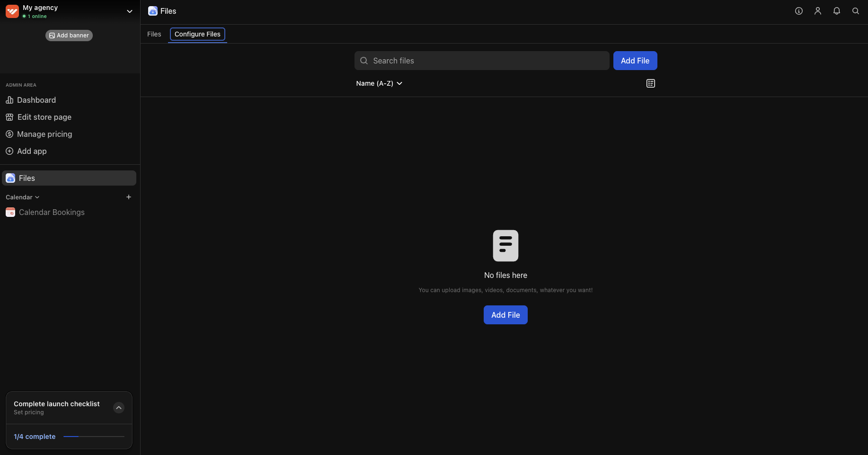Open the account profile icon
The height and width of the screenshot is (455, 868).
tap(818, 10)
